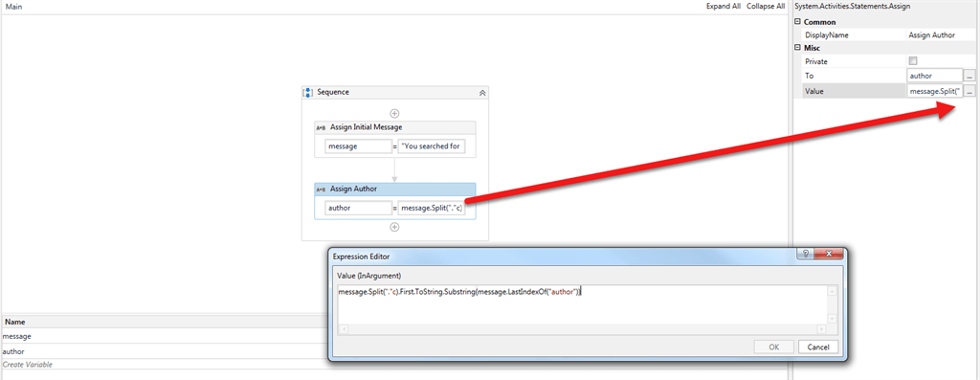980x380 pixels.
Task: Click the Value property message.Split field
Action: [934, 91]
